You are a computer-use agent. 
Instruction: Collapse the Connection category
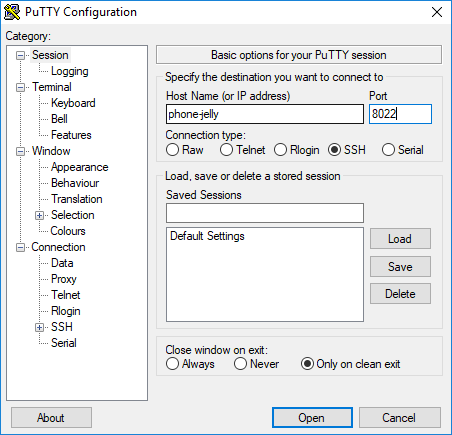[x=21, y=247]
